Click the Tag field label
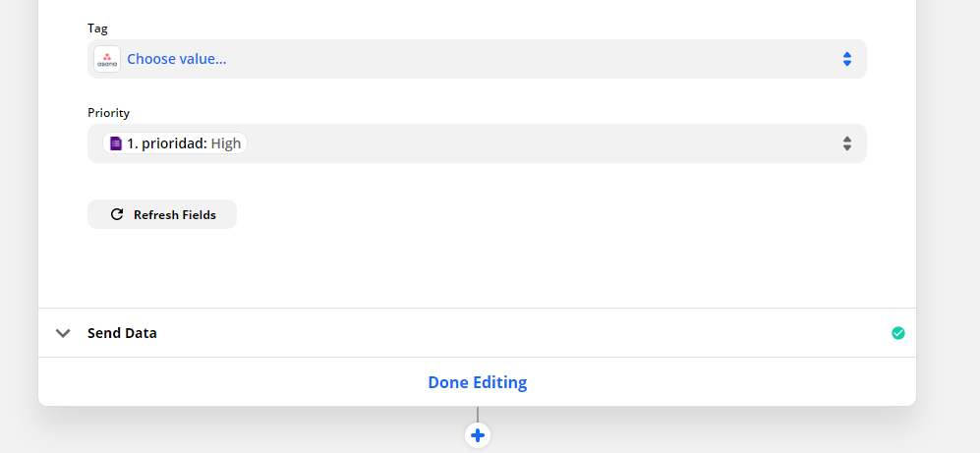Viewport: 980px width, 453px height. pyautogui.click(x=97, y=28)
